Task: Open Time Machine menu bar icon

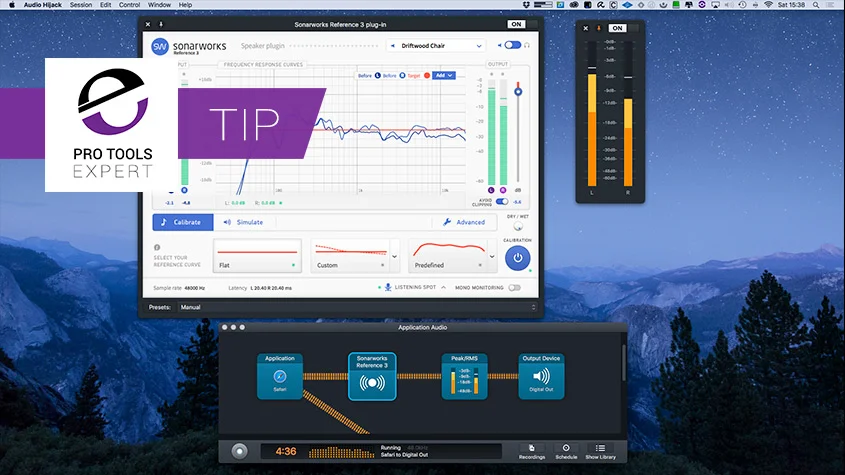Action: [742, 5]
